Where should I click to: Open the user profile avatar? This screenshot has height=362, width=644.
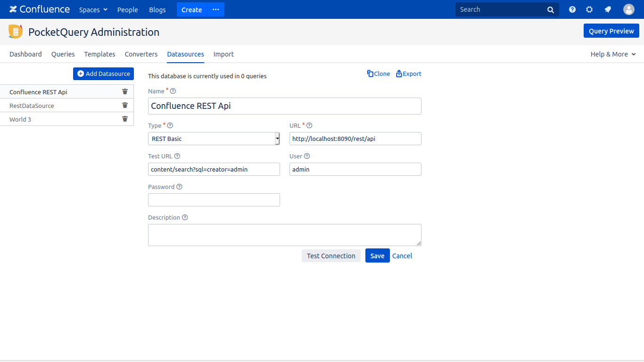coord(629,9)
